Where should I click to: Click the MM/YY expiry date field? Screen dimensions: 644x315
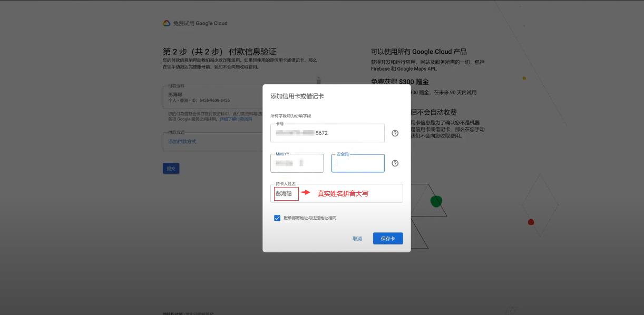297,163
